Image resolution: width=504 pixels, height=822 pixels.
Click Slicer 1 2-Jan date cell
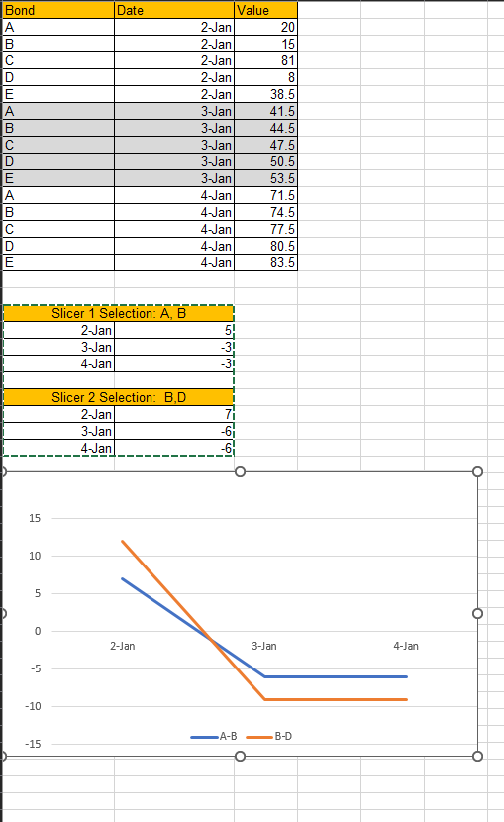58,330
